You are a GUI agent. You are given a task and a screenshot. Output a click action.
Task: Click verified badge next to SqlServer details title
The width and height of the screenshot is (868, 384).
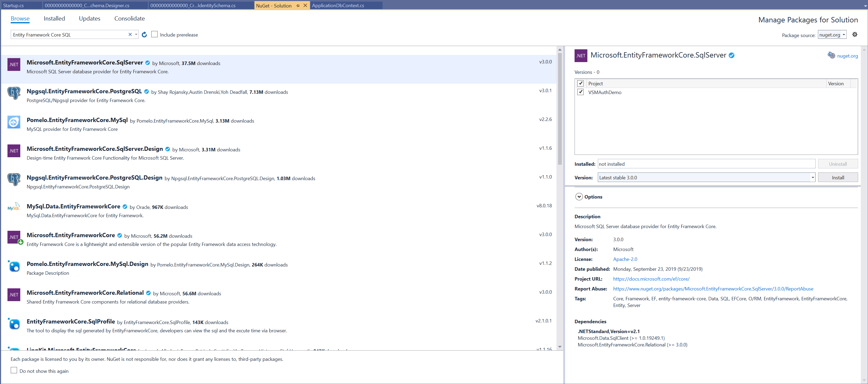[x=731, y=55]
